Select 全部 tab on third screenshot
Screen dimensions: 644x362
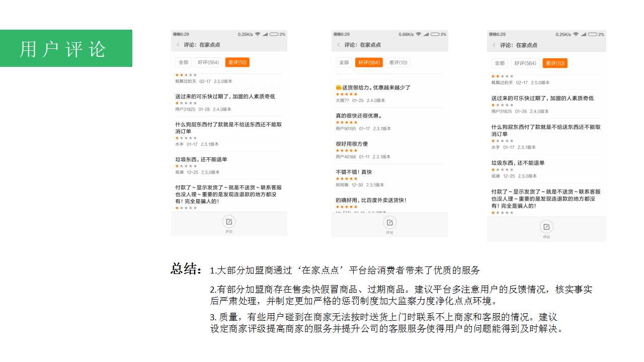click(x=500, y=63)
